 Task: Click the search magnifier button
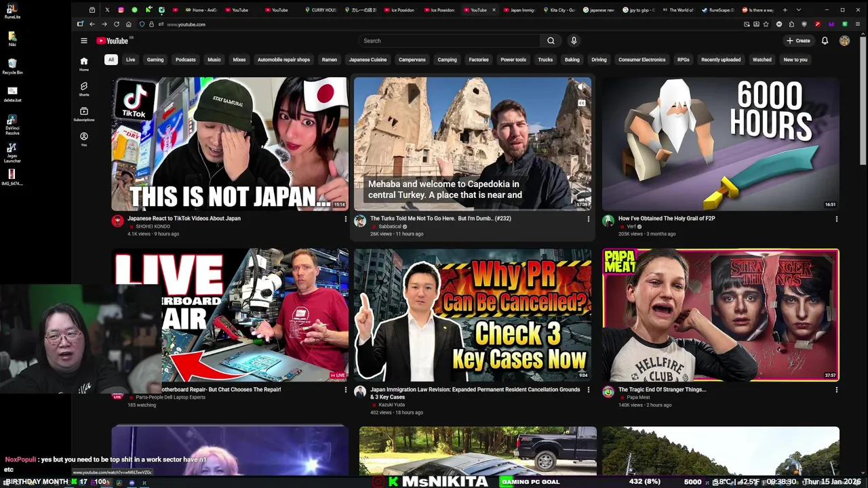(551, 41)
